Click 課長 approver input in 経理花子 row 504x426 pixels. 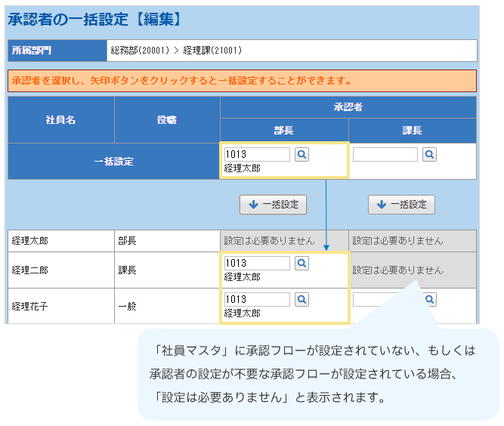[385, 299]
